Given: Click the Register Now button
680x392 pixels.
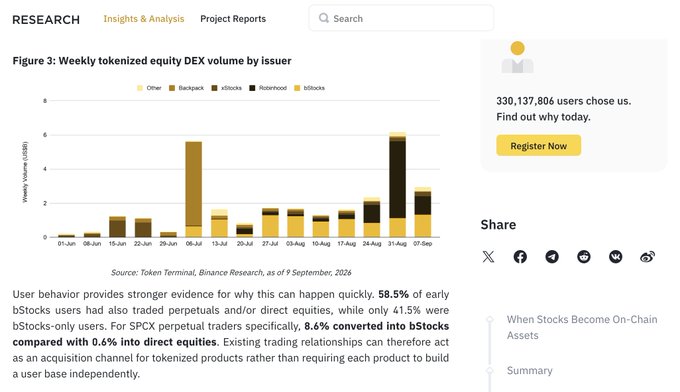Looking at the screenshot, I should coord(538,146).
